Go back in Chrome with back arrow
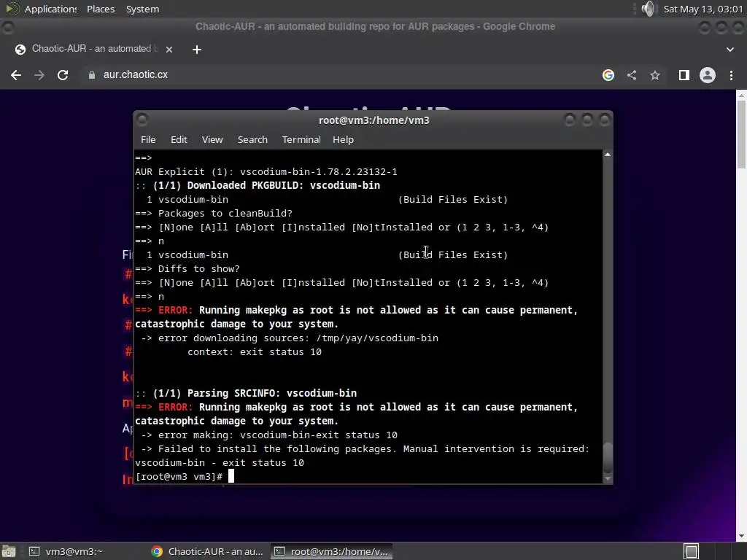747x560 pixels. click(x=16, y=75)
